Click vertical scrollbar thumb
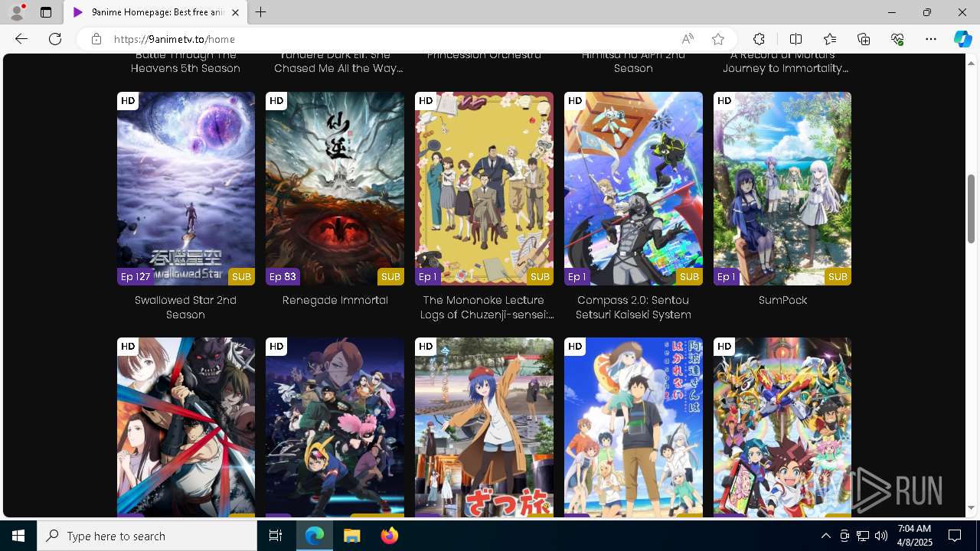Screen dimensions: 980x551 tap(971, 209)
